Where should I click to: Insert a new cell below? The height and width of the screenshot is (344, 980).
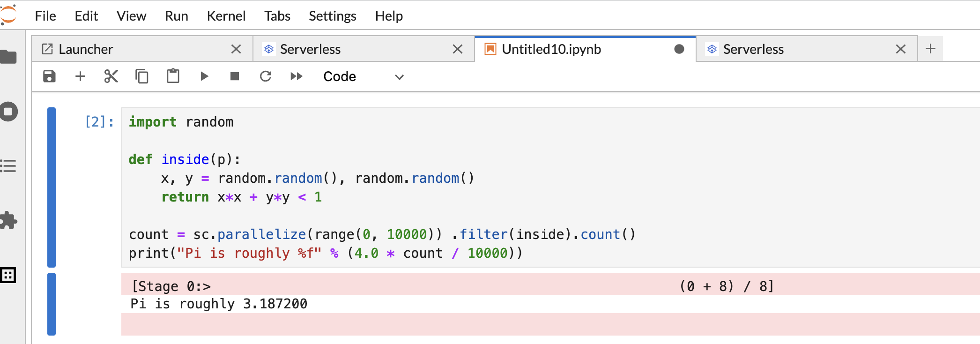click(80, 76)
